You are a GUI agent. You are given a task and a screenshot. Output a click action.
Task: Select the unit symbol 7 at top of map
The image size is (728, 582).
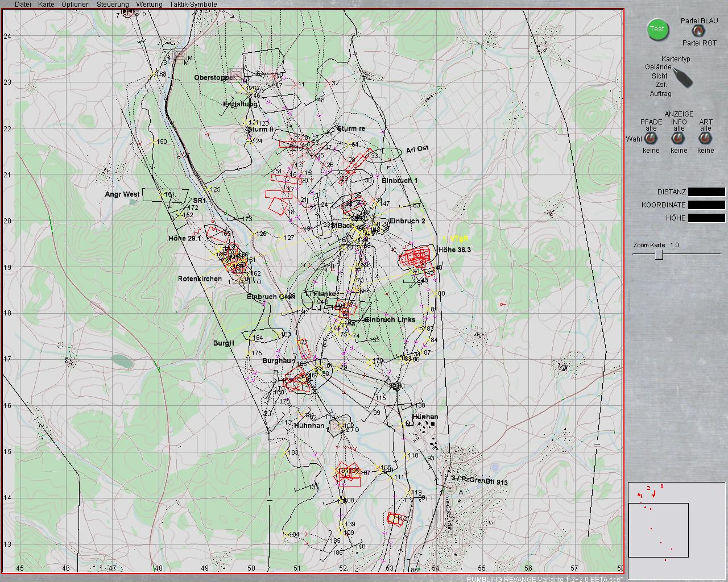[x=127, y=11]
